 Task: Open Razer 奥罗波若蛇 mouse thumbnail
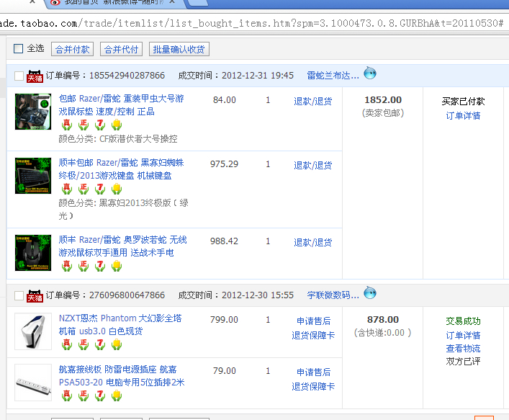(33, 253)
